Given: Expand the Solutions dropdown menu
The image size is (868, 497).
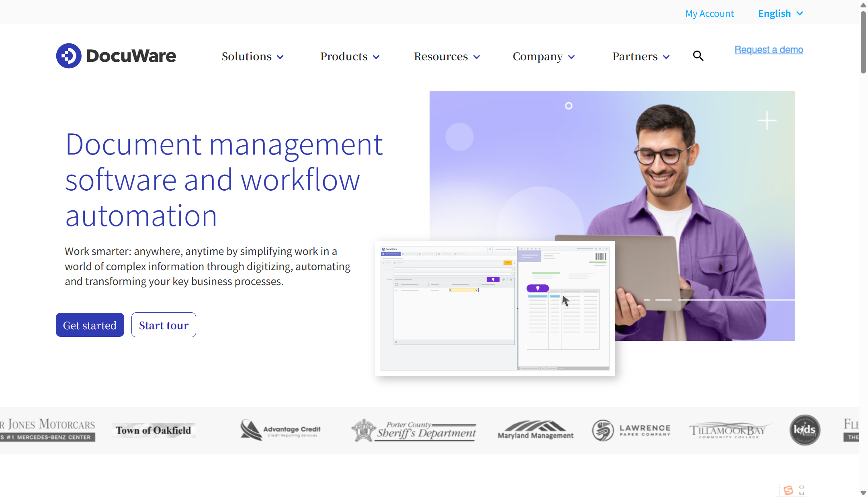Looking at the screenshot, I should 252,57.
